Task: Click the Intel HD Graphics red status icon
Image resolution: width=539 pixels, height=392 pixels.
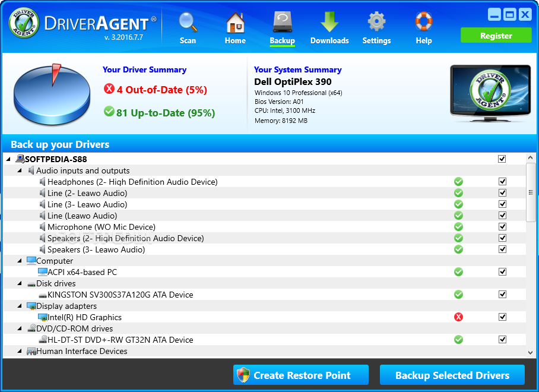Action: pos(458,317)
